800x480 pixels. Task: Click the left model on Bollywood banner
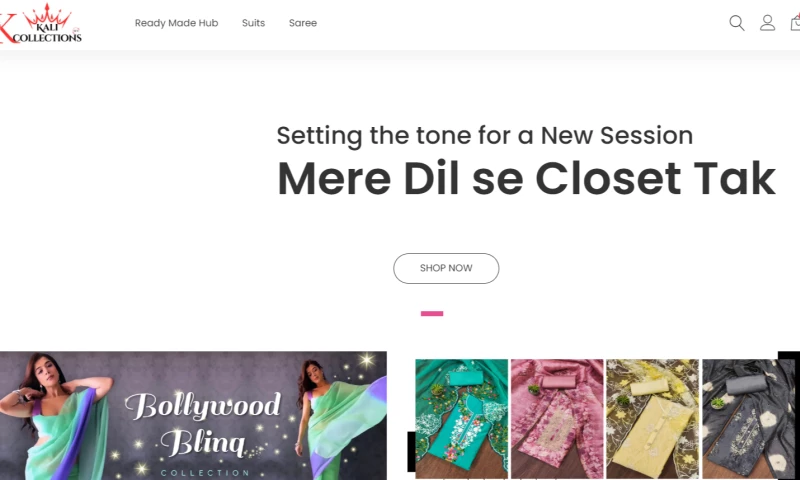[54, 416]
